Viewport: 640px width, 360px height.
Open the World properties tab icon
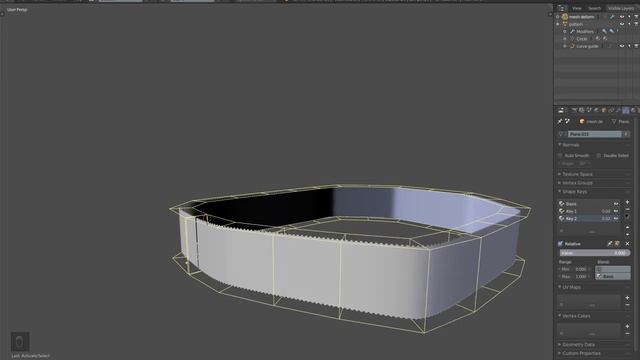pyautogui.click(x=596, y=110)
